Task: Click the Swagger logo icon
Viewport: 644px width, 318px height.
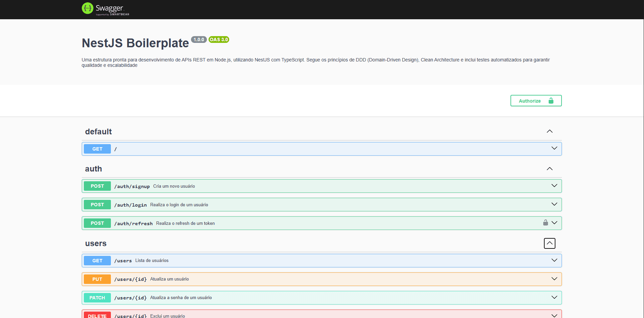Action: pos(87,8)
